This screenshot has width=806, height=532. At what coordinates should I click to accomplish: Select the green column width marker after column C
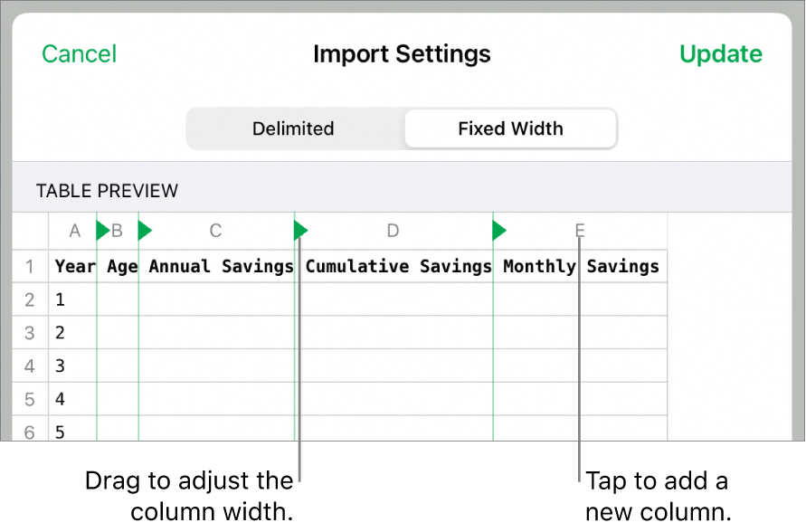(x=300, y=231)
